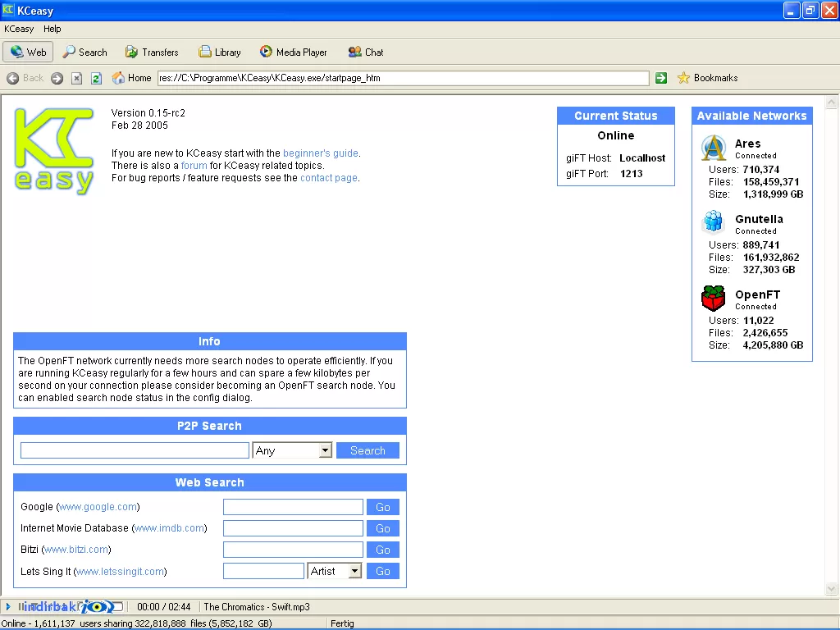Open the Help menu

point(52,29)
